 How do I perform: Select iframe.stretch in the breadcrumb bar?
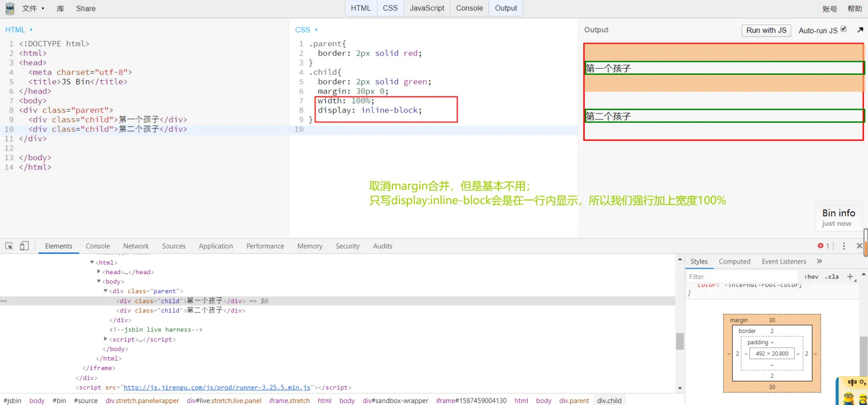(x=289, y=401)
